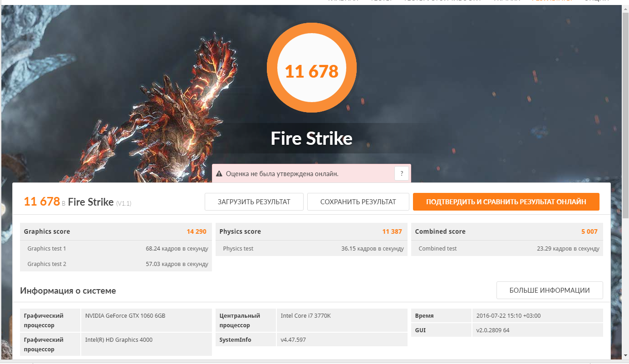Click the ЗАГРУЗИТЬ РЕЗУЛЬТАТ button
The image size is (629, 364).
(254, 202)
